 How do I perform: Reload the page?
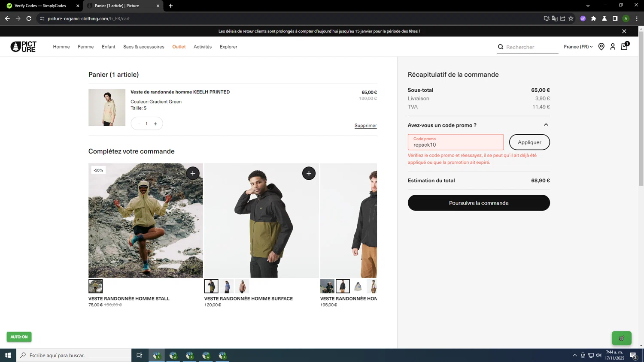[29, 18]
